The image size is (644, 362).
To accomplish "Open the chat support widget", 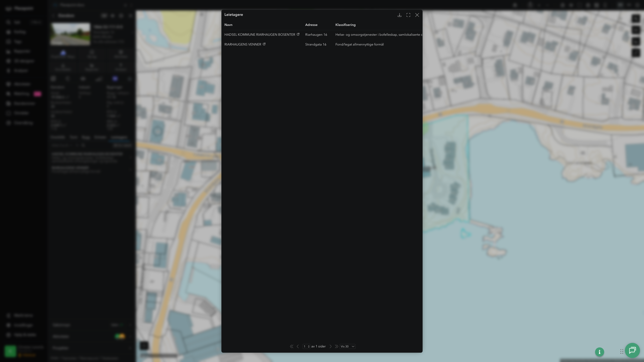I will pyautogui.click(x=632, y=350).
